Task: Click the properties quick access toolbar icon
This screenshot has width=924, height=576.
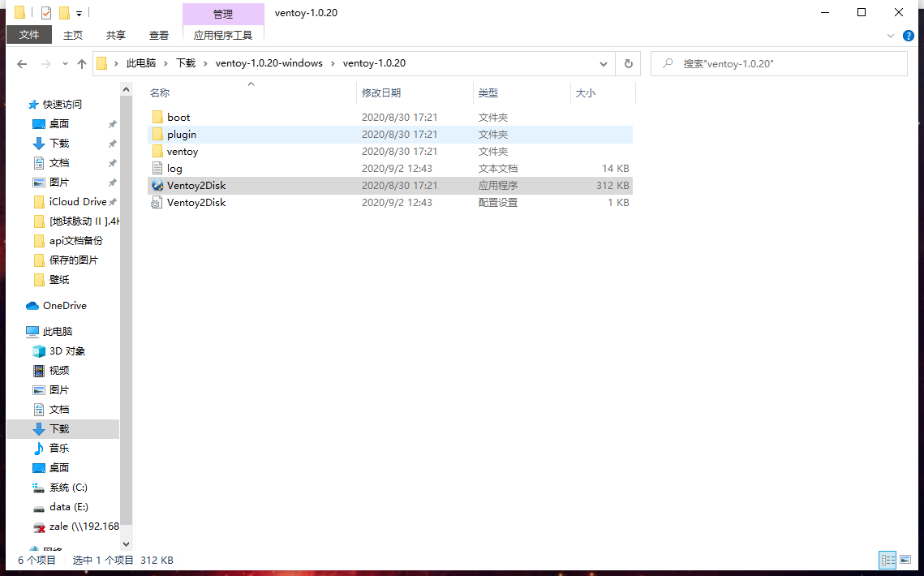Action: (46, 12)
